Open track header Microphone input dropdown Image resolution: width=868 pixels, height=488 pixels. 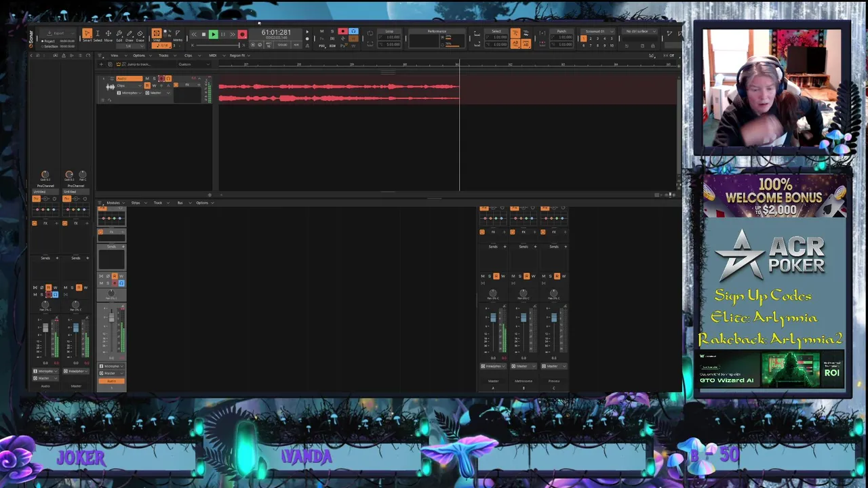tap(129, 93)
